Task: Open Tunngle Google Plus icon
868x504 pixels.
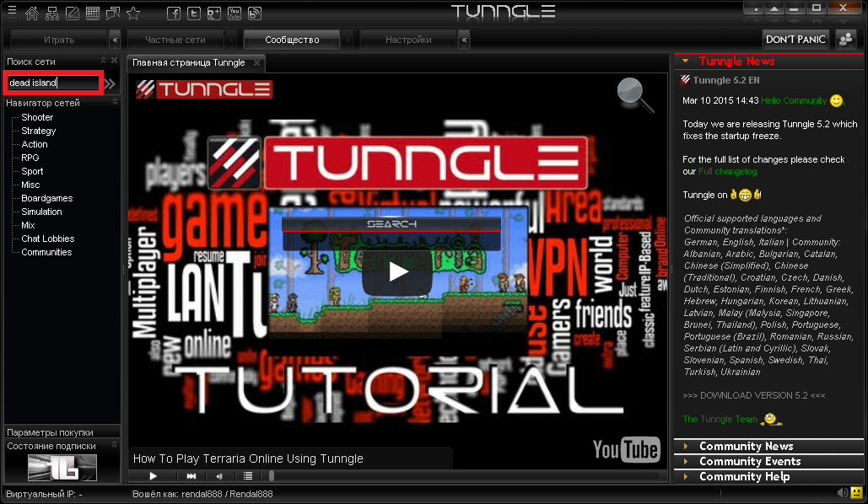Action: pyautogui.click(x=214, y=13)
